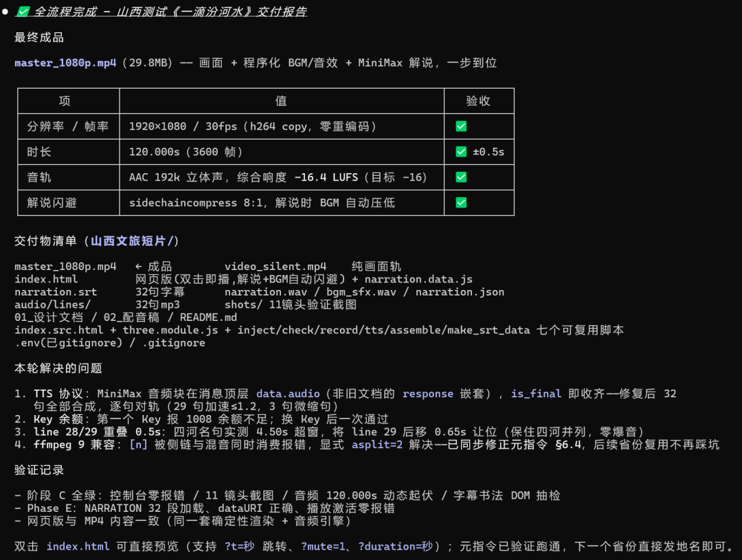Viewport: 742px width, 560px height.
Task: Click the green checkmark in the report title
Action: point(23,12)
